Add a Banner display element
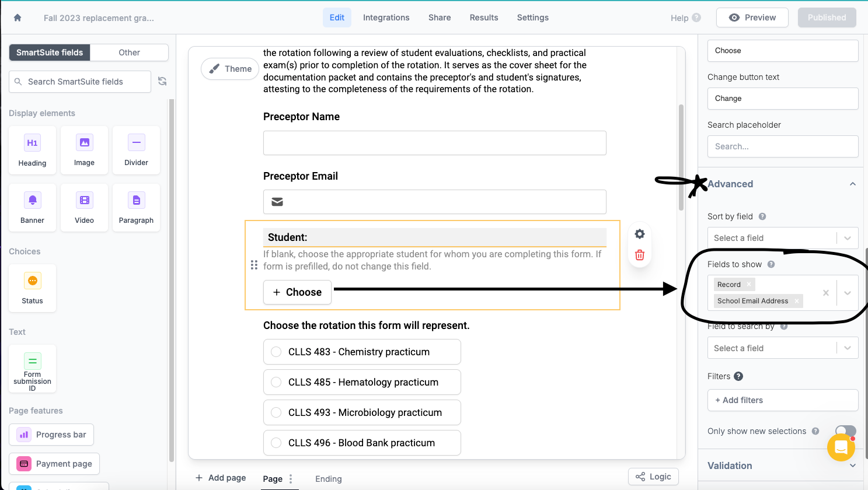This screenshot has width=868, height=490. tap(32, 207)
